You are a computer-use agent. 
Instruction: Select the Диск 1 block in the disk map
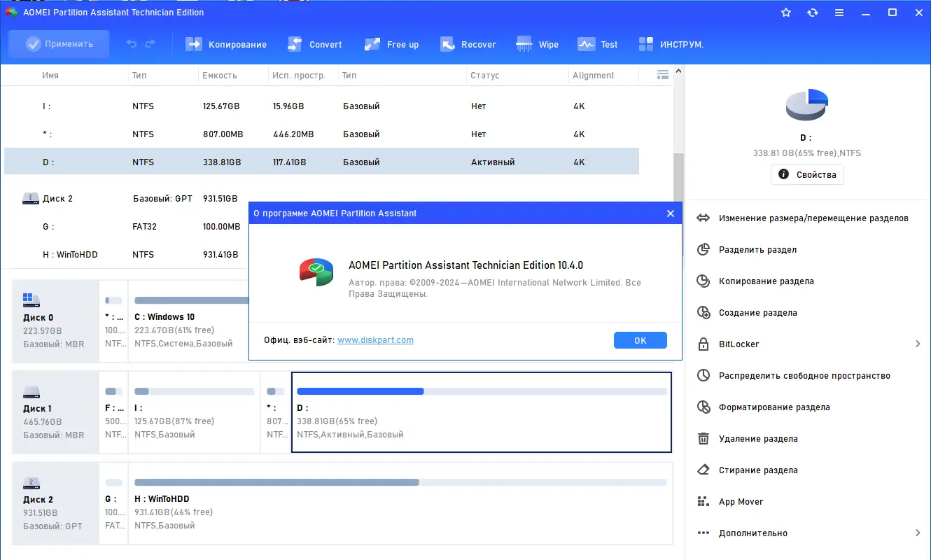[56, 412]
